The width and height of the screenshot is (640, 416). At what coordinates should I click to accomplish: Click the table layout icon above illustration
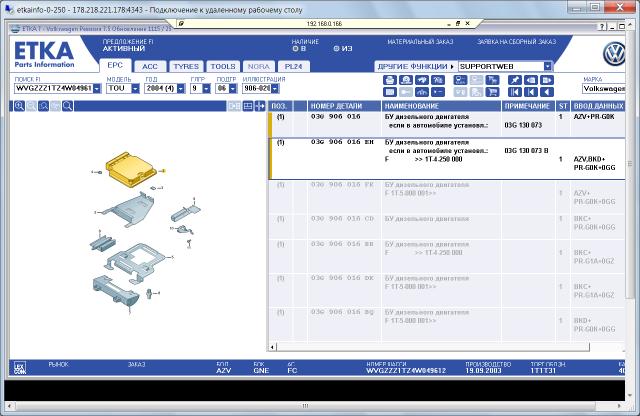click(x=248, y=106)
